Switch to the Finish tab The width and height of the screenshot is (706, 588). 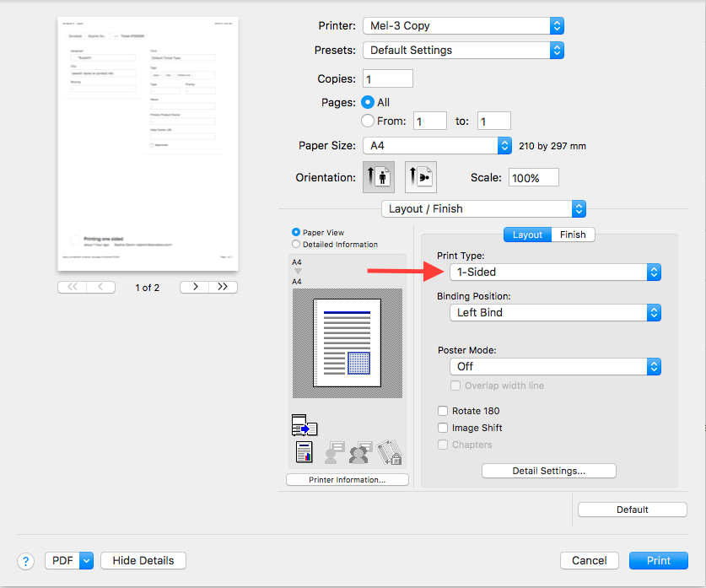coord(573,235)
